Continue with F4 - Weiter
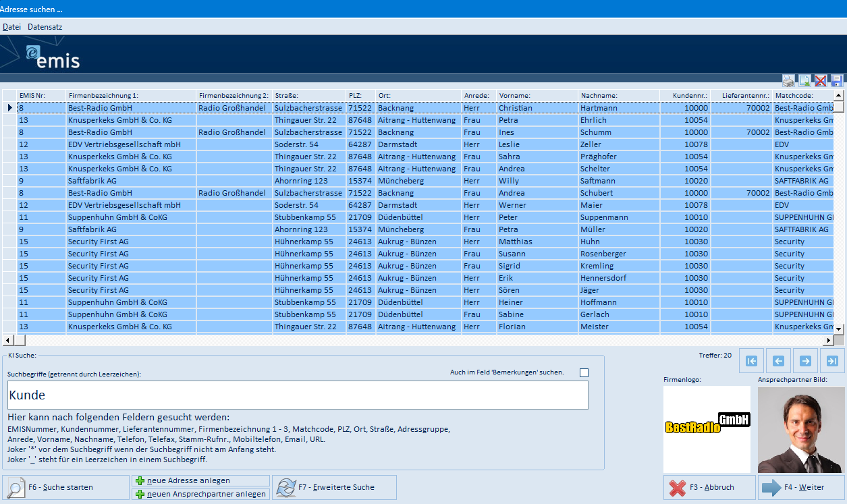This screenshot has height=504, width=847. (x=801, y=487)
